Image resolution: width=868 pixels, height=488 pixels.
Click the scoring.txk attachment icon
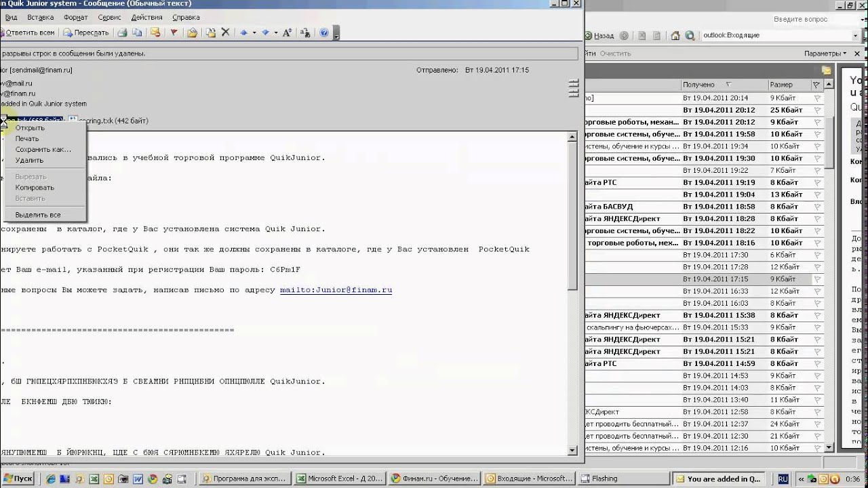[73, 120]
